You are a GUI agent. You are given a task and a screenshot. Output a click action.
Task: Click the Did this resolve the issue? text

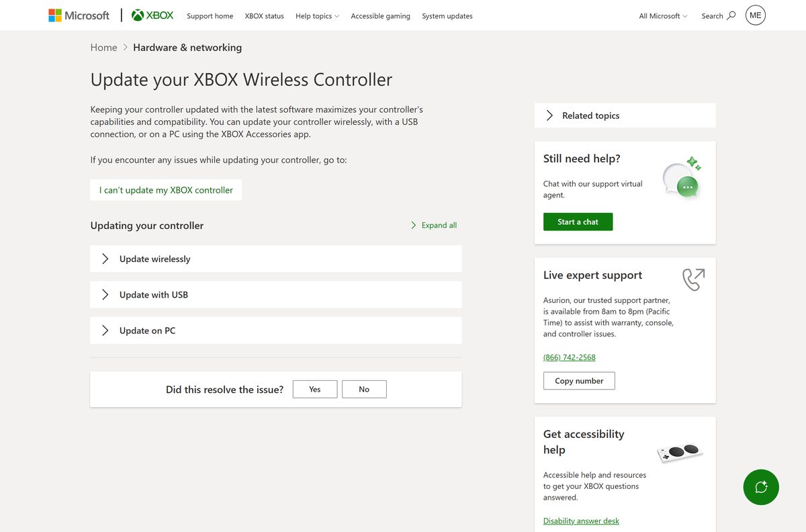pos(224,390)
